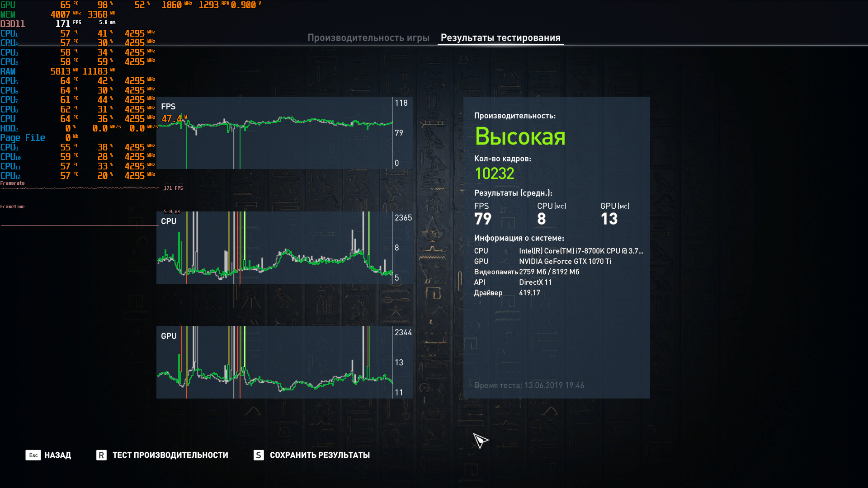The image size is (868, 488).
Task: Click the Esc key icon
Action: tap(33, 455)
